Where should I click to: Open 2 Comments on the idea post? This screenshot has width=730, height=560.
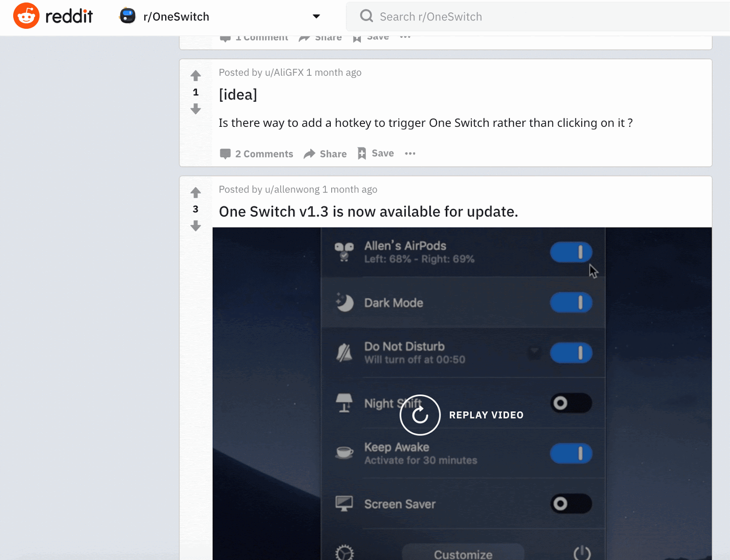[x=256, y=154]
